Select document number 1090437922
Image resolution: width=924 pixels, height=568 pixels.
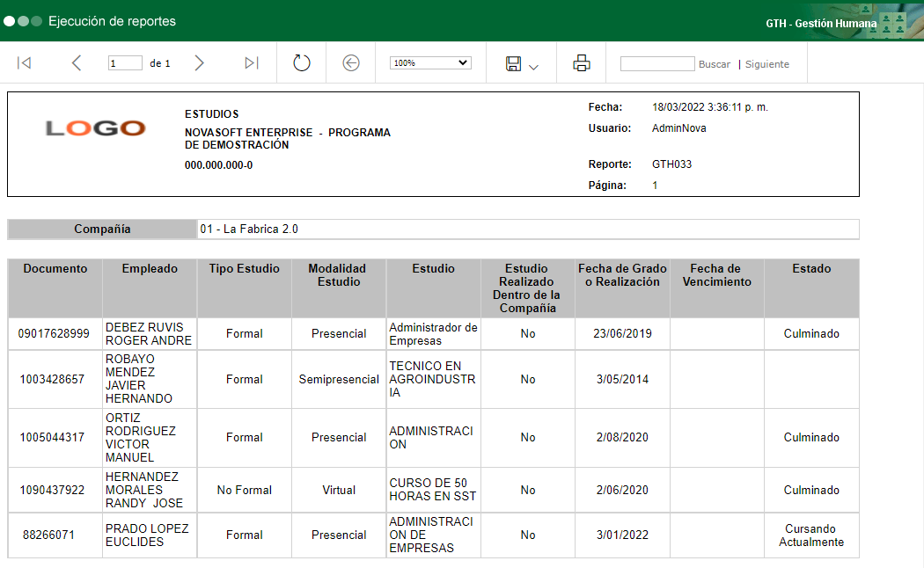[53, 491]
